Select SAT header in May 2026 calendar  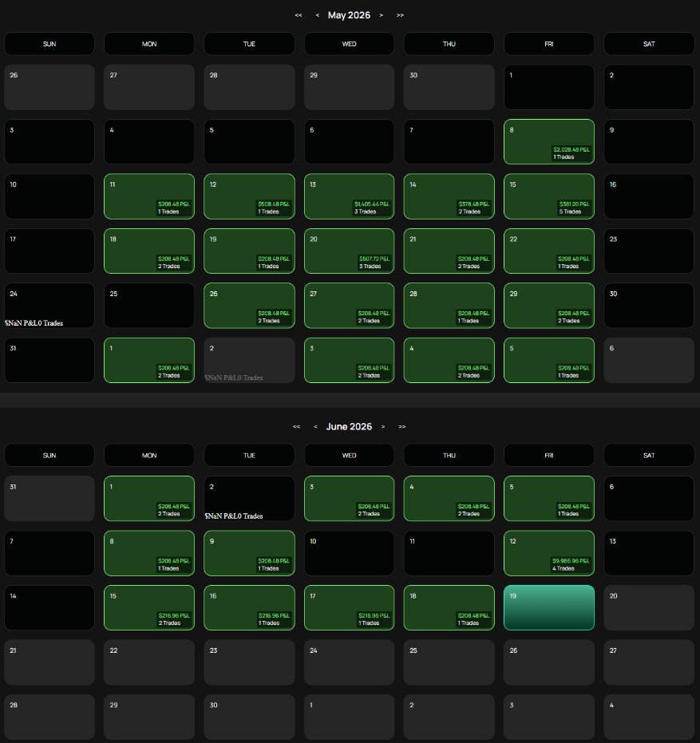(649, 44)
